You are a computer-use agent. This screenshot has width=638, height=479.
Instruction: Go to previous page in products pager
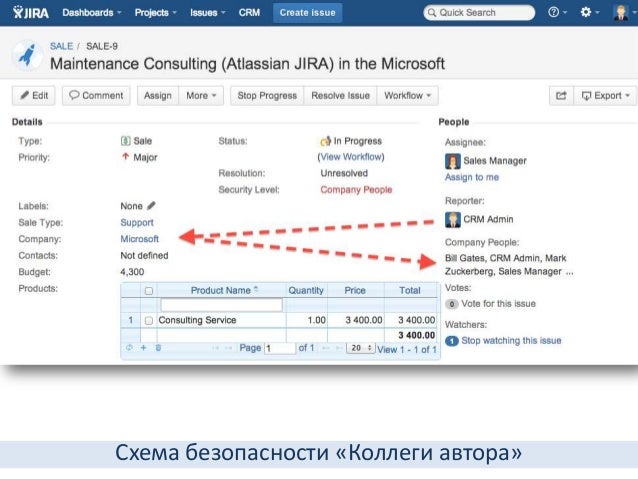coord(229,348)
